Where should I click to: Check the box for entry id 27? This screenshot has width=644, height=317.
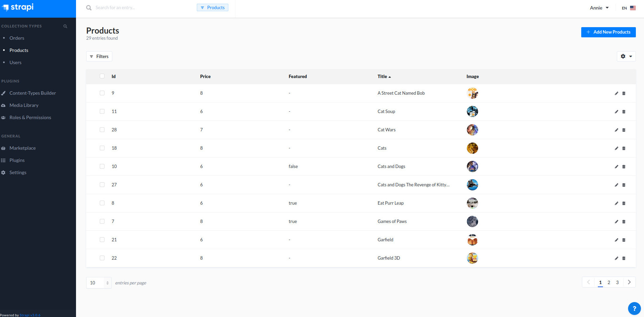102,185
